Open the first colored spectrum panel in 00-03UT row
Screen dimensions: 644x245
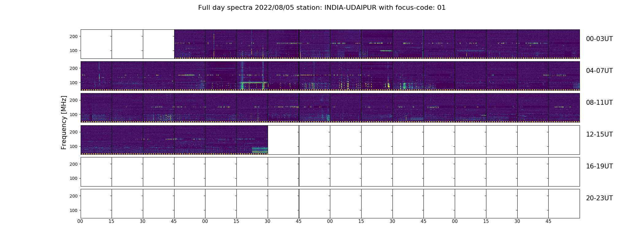(190, 44)
